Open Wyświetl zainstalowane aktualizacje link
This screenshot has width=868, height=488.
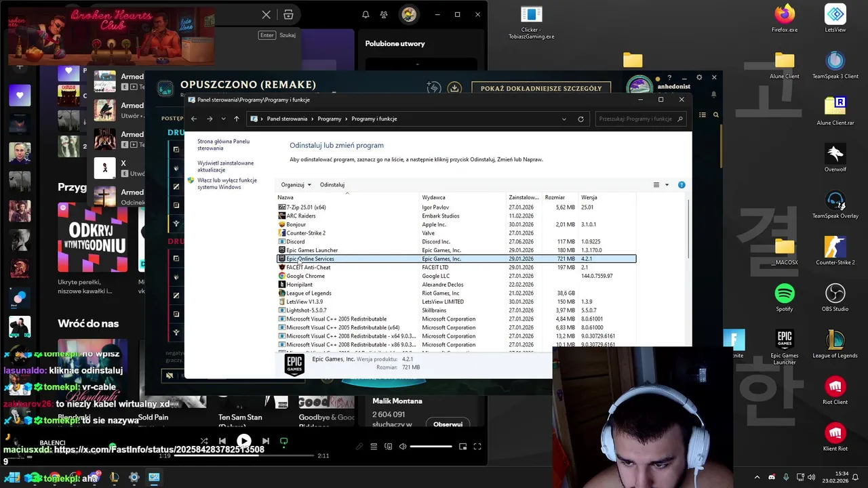click(x=226, y=166)
